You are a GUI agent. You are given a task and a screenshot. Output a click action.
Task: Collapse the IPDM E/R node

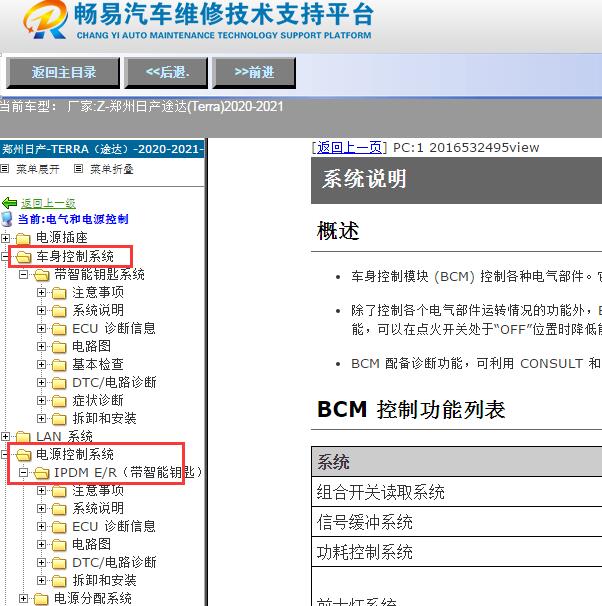click(24, 472)
